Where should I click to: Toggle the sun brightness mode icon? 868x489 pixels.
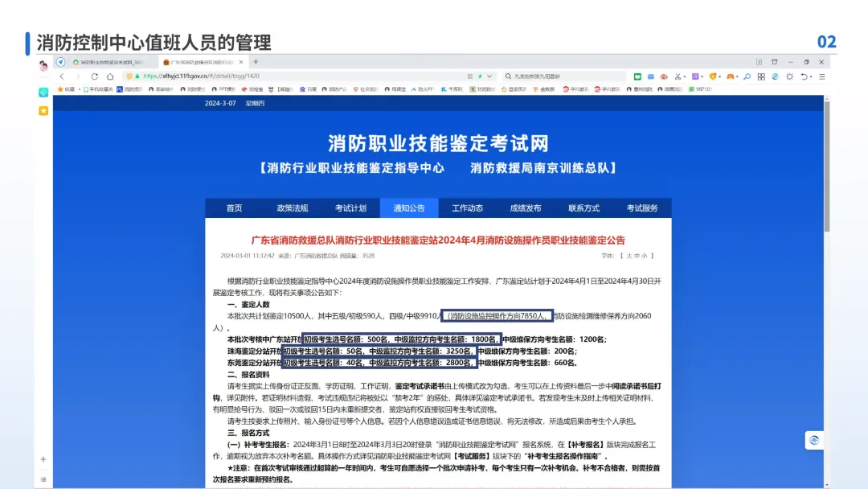coord(790,76)
